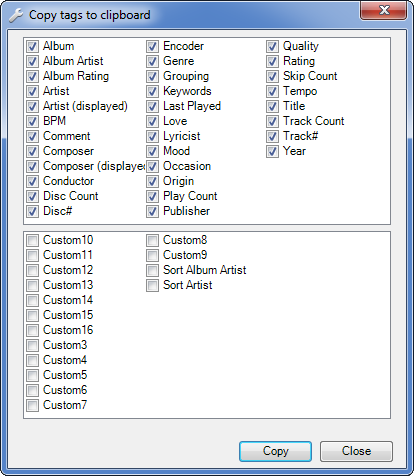Uncheck the Album Artist checkbox
The image size is (414, 476).
tap(32, 61)
